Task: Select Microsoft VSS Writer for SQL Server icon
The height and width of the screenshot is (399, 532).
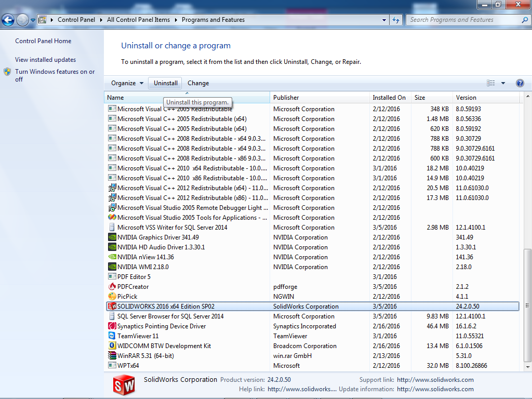Action: click(112, 228)
